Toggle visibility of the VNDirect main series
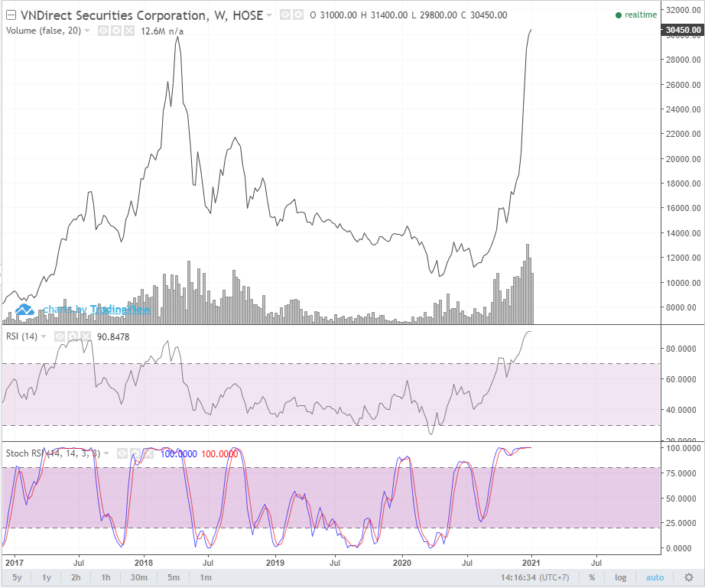 point(285,15)
